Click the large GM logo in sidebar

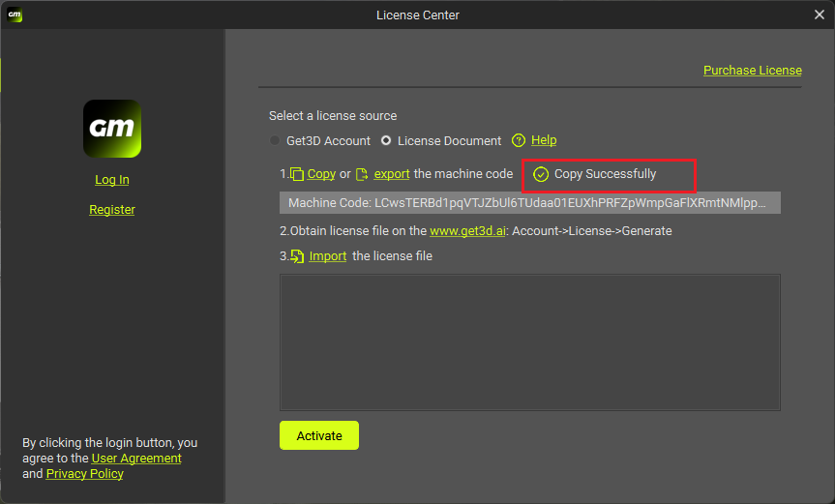(112, 129)
